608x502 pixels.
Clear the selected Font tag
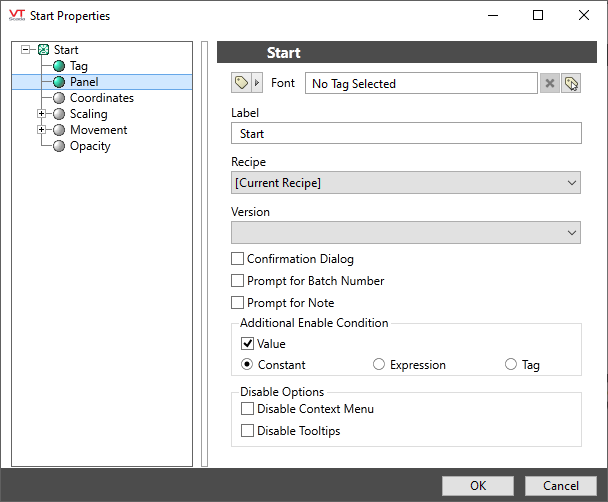(x=550, y=84)
